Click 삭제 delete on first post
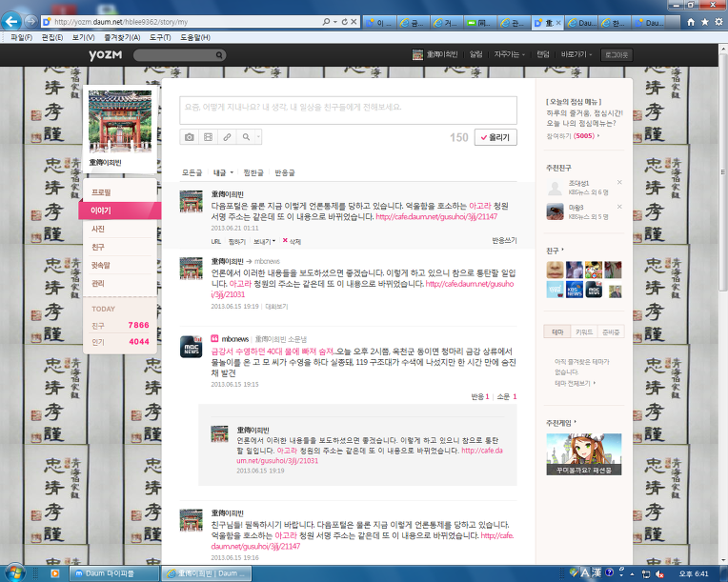The height and width of the screenshot is (582, 728). coord(292,241)
